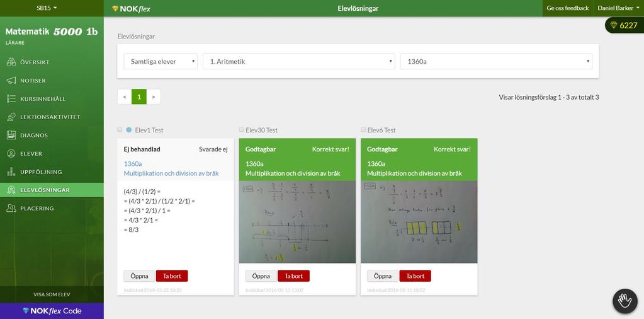Screen dimensions: 644x319
Task: Click the diamond points badge 6227
Action: tap(624, 25)
